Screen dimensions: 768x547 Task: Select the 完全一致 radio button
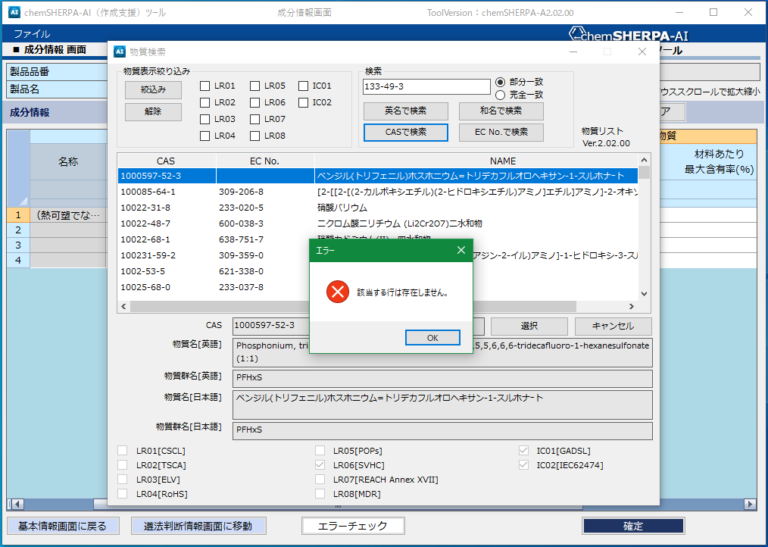click(500, 95)
